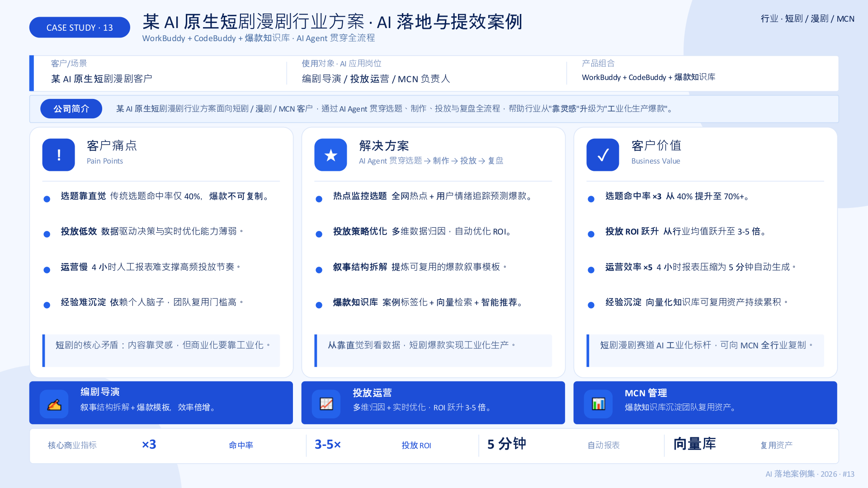Select the 编剧导演 role card title
Image resolution: width=868 pixels, height=488 pixels.
coord(100,392)
